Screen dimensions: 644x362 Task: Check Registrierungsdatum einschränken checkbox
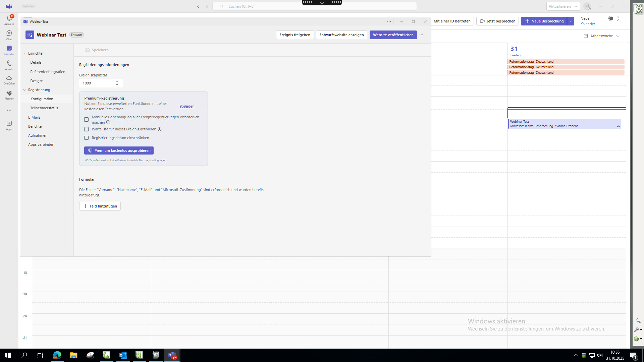pyautogui.click(x=87, y=138)
